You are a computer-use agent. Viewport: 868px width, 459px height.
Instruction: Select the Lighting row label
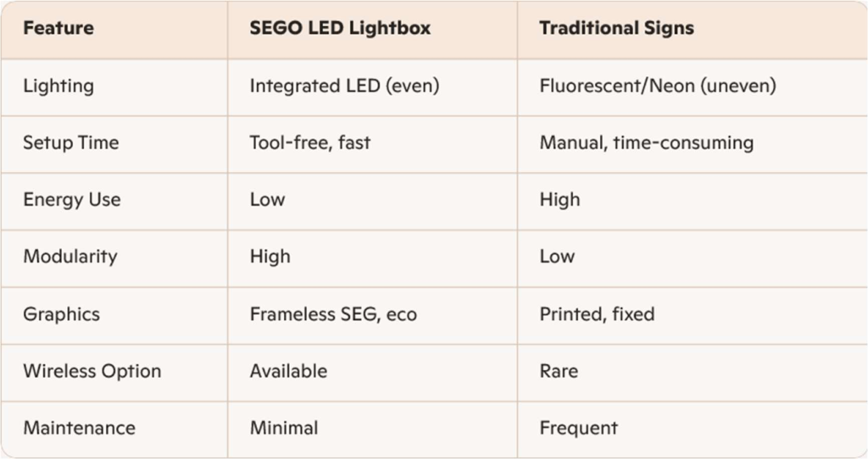(58, 86)
